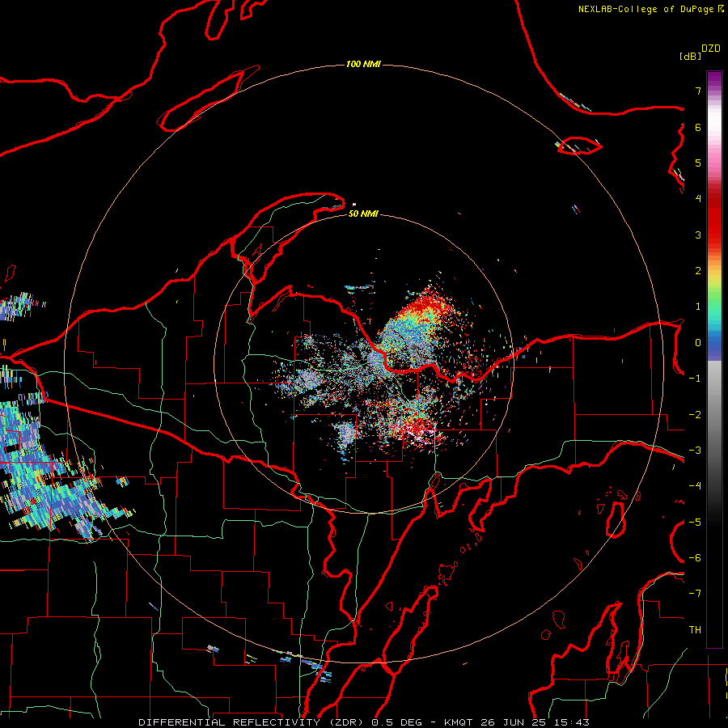Image resolution: width=728 pixels, height=728 pixels.
Task: Click the red 3 dB segment of color bar
Action: (714, 235)
